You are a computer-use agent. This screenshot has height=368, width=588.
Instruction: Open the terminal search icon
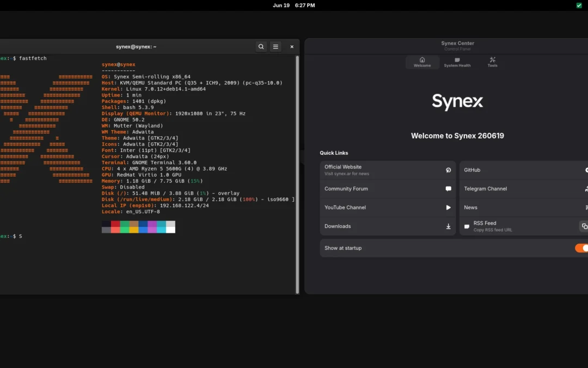point(261,46)
